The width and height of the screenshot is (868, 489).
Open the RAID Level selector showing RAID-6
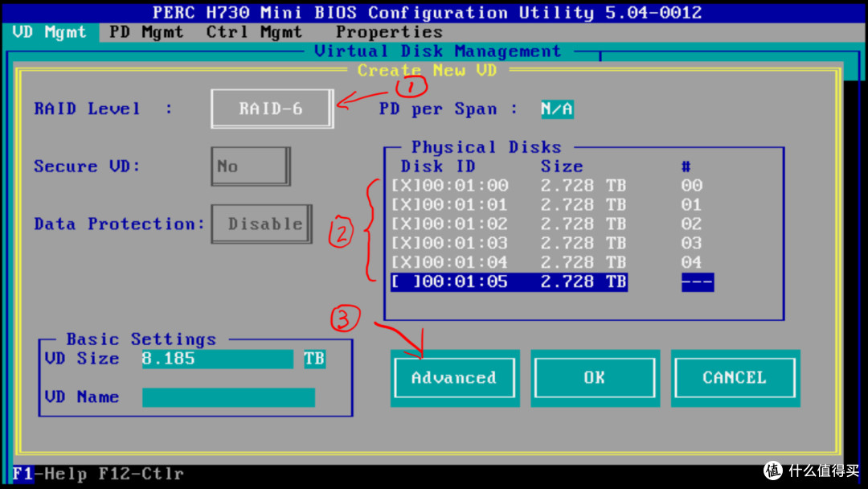click(x=272, y=109)
